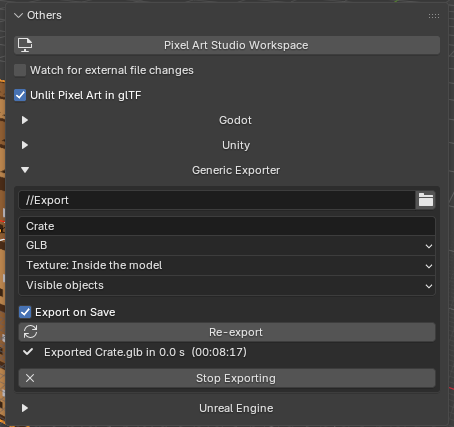The width and height of the screenshot is (454, 427).
Task: Collapse the Others panel chevron
Action: click(x=19, y=15)
